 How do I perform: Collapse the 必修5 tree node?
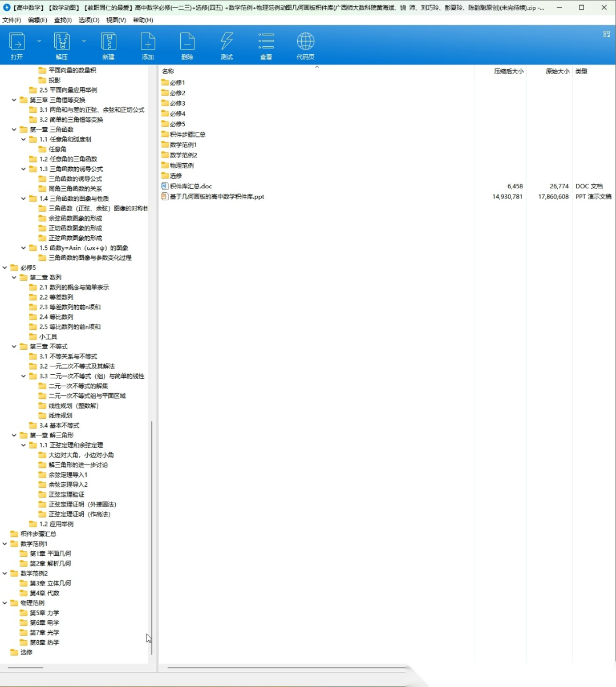[x=5, y=268]
